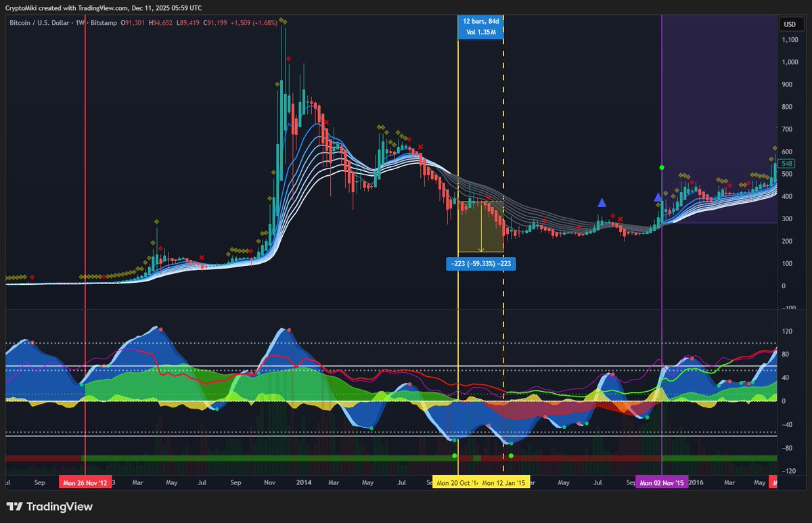This screenshot has width=812, height=523.
Task: Click the '12 bars, 84d Vol 1.35M' measurement label
Action: coord(480,28)
